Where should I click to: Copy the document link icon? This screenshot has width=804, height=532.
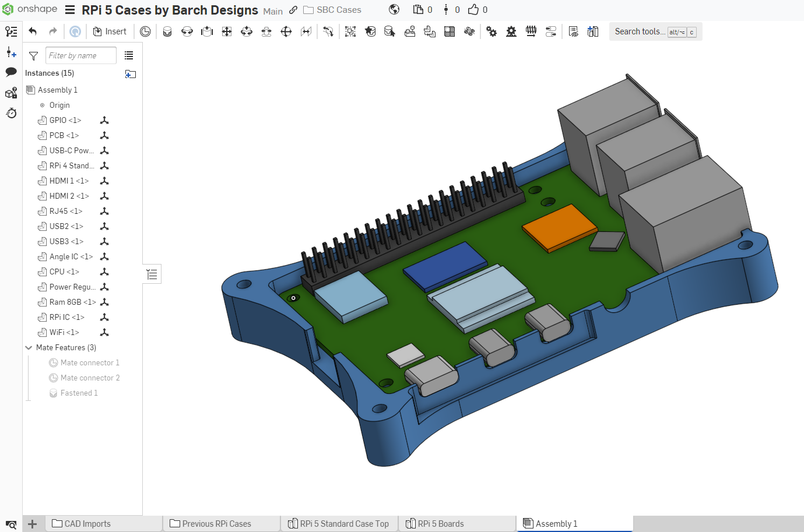point(293,10)
